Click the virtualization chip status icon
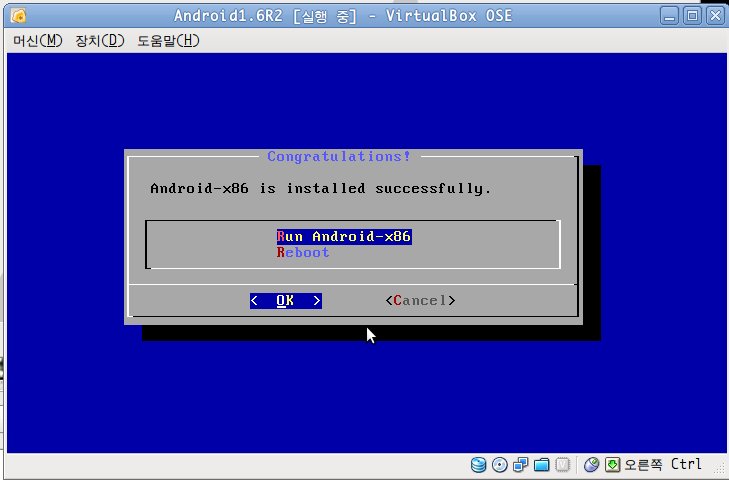Image resolution: width=729 pixels, height=480 pixels. coord(563,464)
